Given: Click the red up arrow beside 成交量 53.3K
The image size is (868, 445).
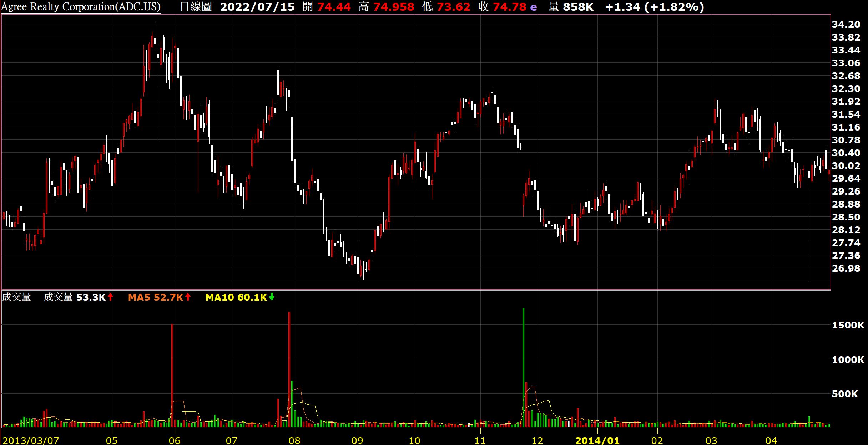Looking at the screenshot, I should (110, 297).
